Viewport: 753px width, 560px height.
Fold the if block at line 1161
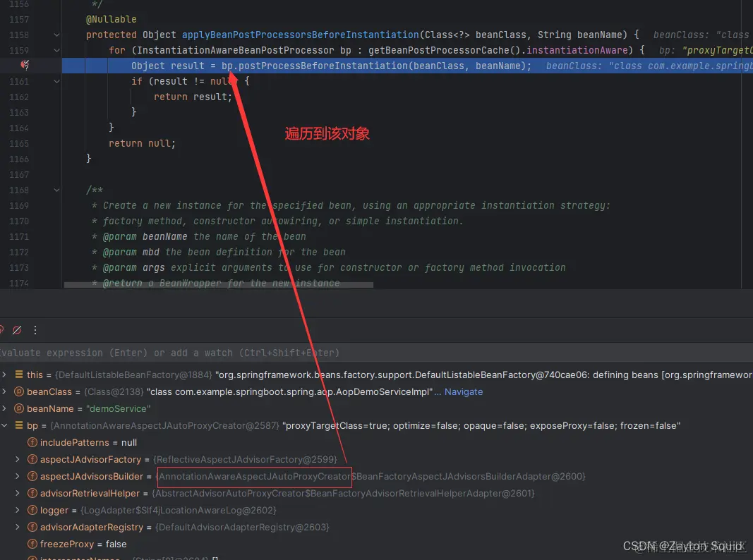coord(56,82)
